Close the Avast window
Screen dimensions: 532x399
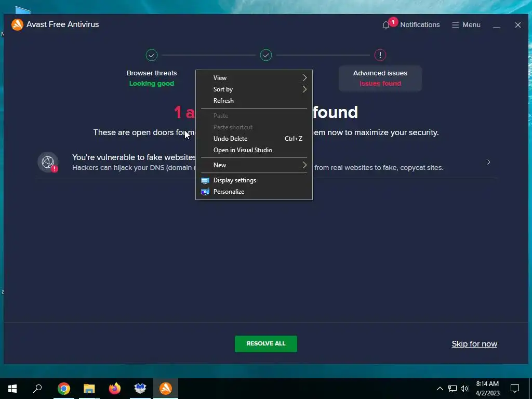518,25
